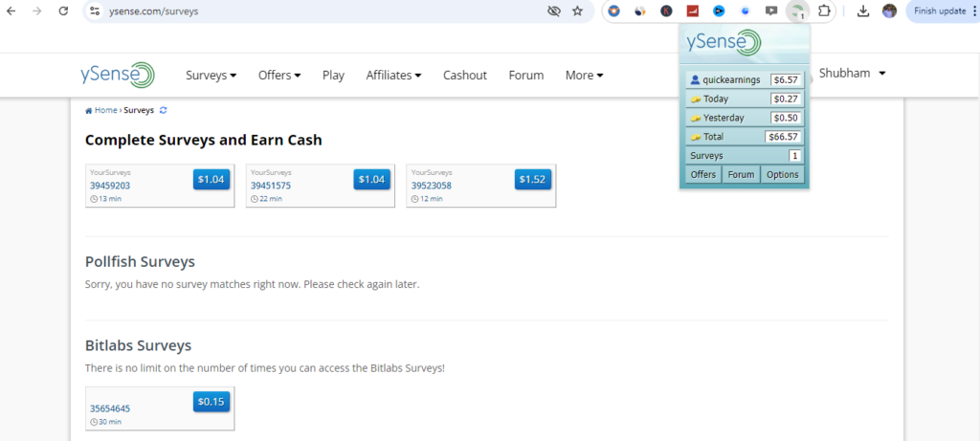Click the $1.52 button for survey 39523058
Image resolution: width=980 pixels, height=441 pixels.
[533, 179]
